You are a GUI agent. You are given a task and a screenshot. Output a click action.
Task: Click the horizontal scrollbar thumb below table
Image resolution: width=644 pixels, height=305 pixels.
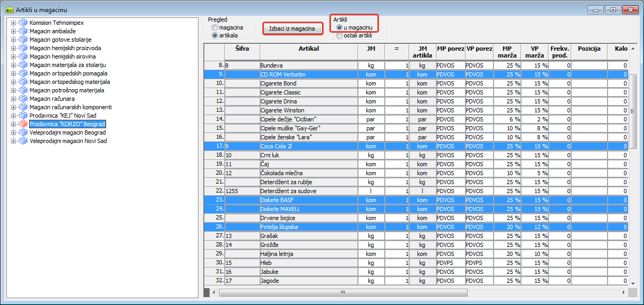point(343,292)
